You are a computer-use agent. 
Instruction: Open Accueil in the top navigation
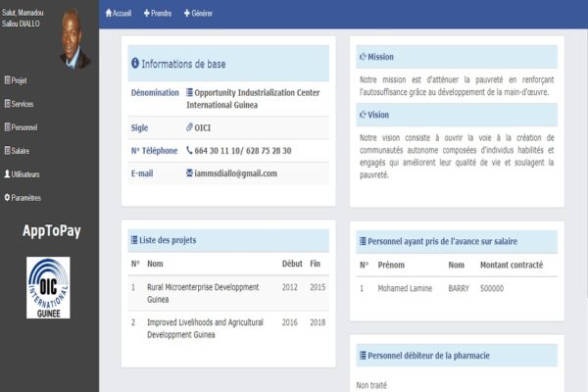pyautogui.click(x=119, y=13)
